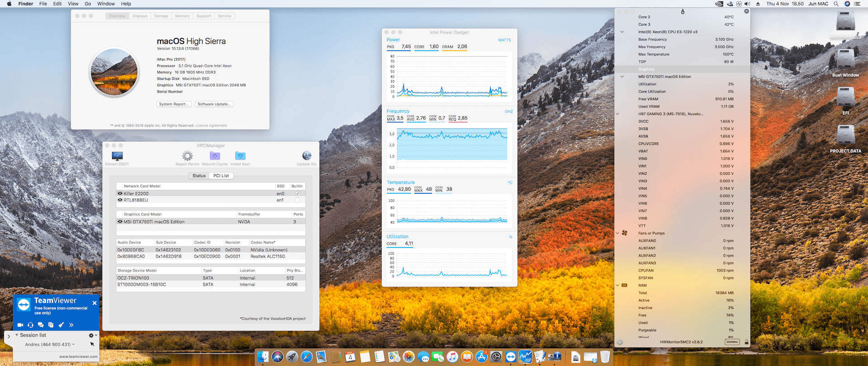Close the TeamViewer panel with X
This screenshot has height=366, width=868.
coord(94,303)
